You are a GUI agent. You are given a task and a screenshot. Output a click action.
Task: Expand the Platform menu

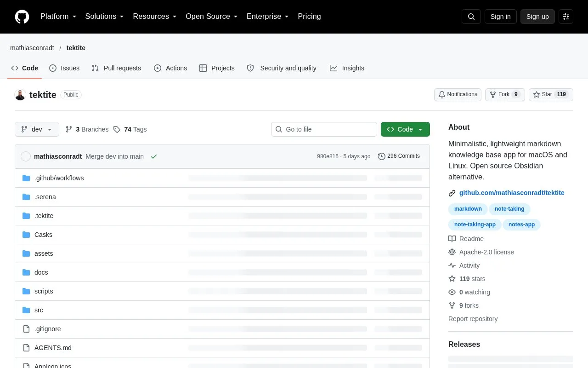pyautogui.click(x=58, y=17)
